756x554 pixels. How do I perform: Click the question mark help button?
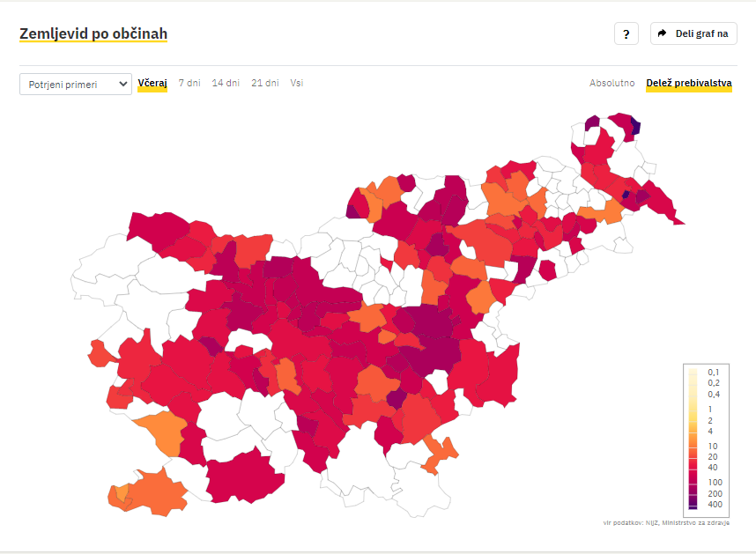626,33
